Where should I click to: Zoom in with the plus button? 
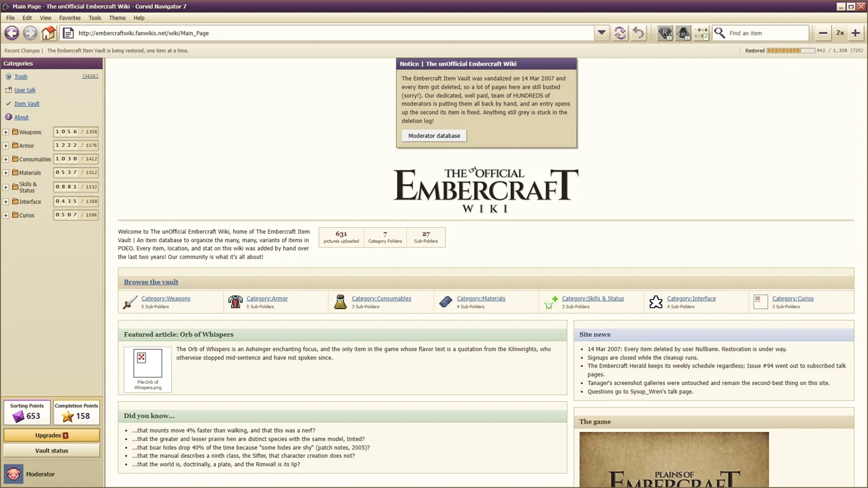coord(856,33)
